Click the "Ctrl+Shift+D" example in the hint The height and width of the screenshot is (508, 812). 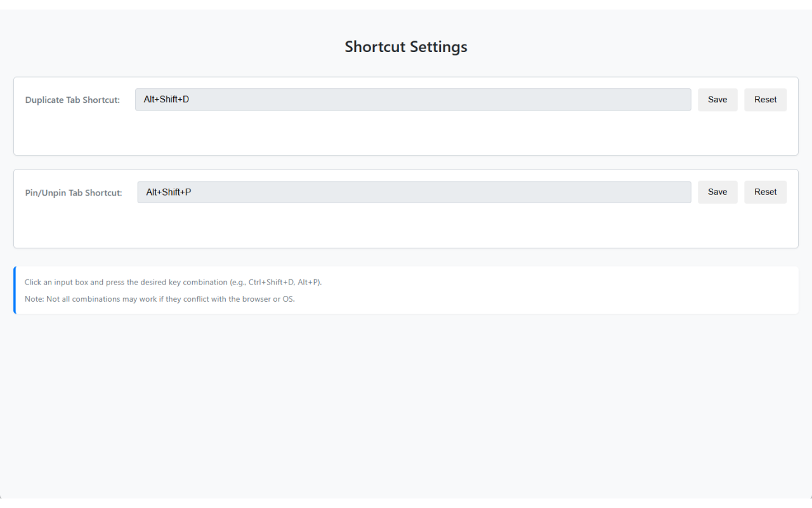(x=271, y=283)
